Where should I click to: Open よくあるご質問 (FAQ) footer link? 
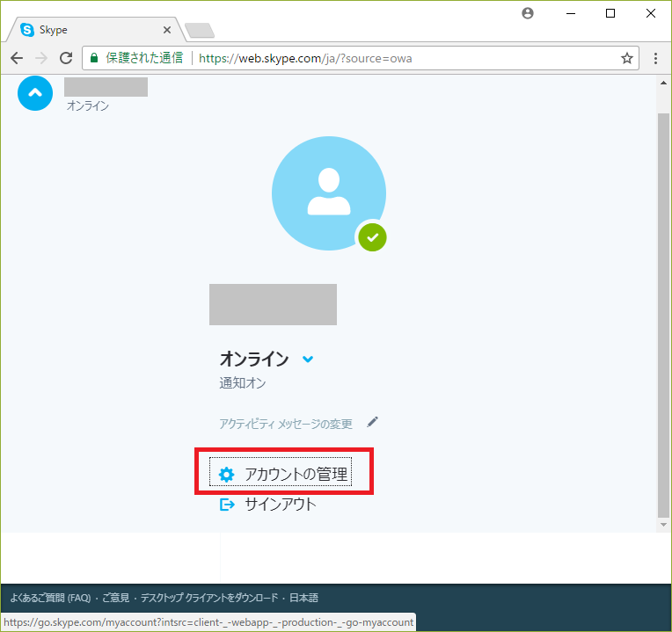[x=50, y=598]
